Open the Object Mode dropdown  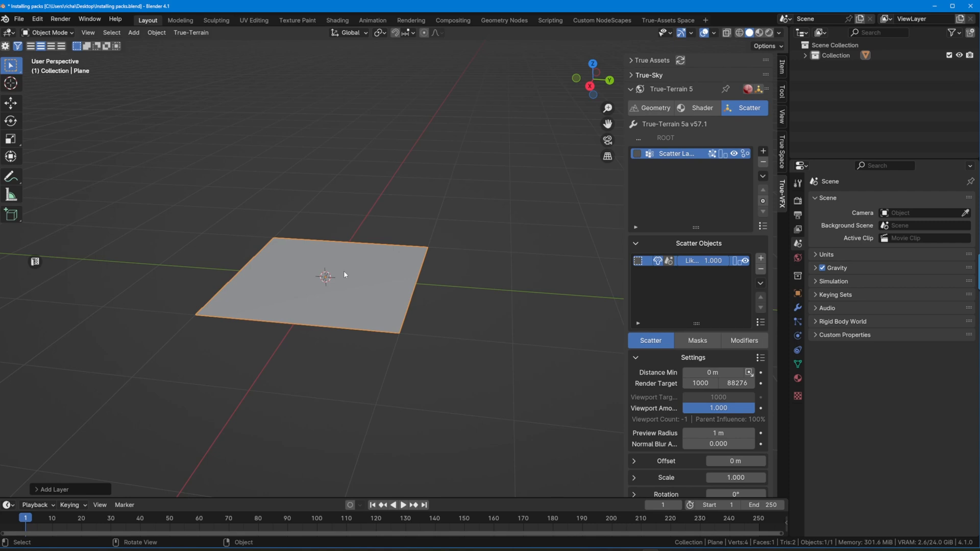[47, 33]
